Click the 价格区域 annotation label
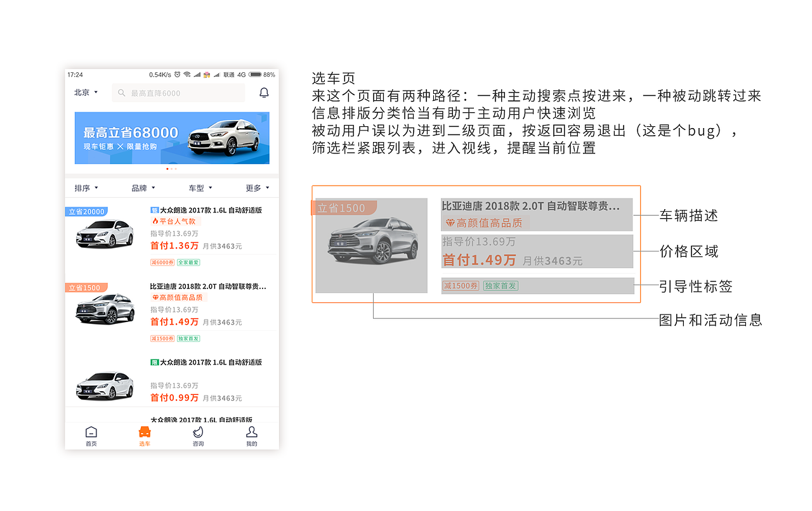This screenshot has height=511, width=812. 688,252
